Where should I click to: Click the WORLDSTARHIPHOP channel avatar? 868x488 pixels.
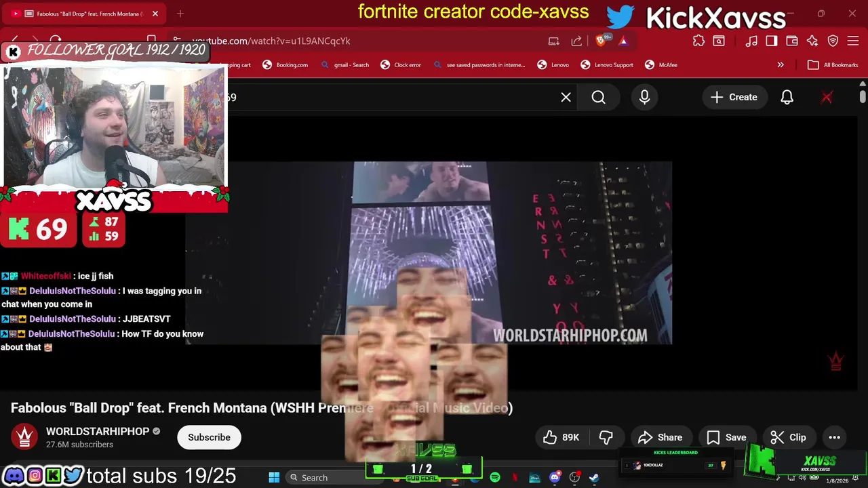tap(24, 437)
